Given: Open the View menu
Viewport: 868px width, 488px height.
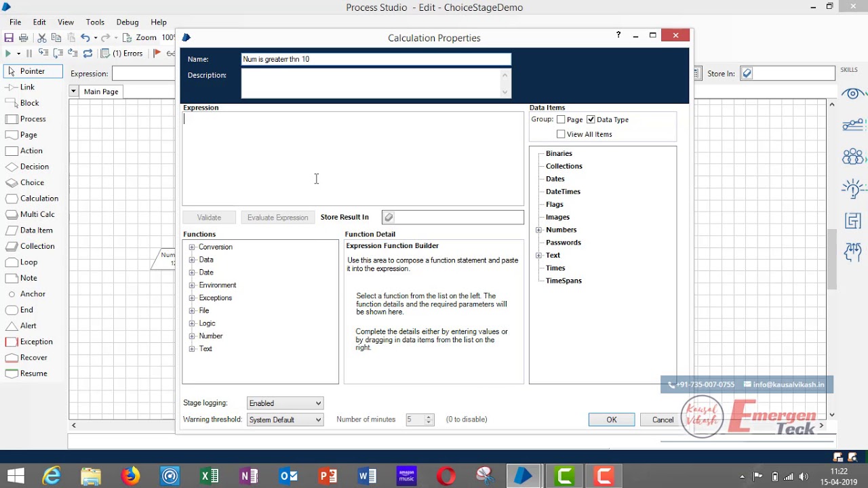Looking at the screenshot, I should point(66,22).
